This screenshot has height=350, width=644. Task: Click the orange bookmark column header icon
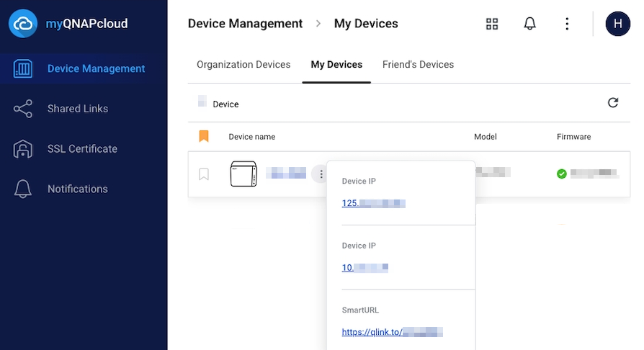pyautogui.click(x=204, y=136)
